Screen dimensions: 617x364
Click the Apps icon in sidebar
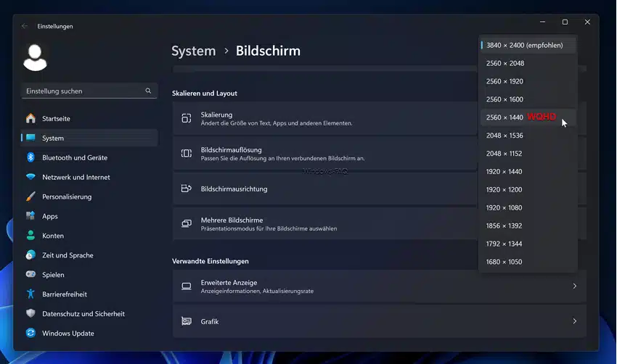[x=30, y=216]
